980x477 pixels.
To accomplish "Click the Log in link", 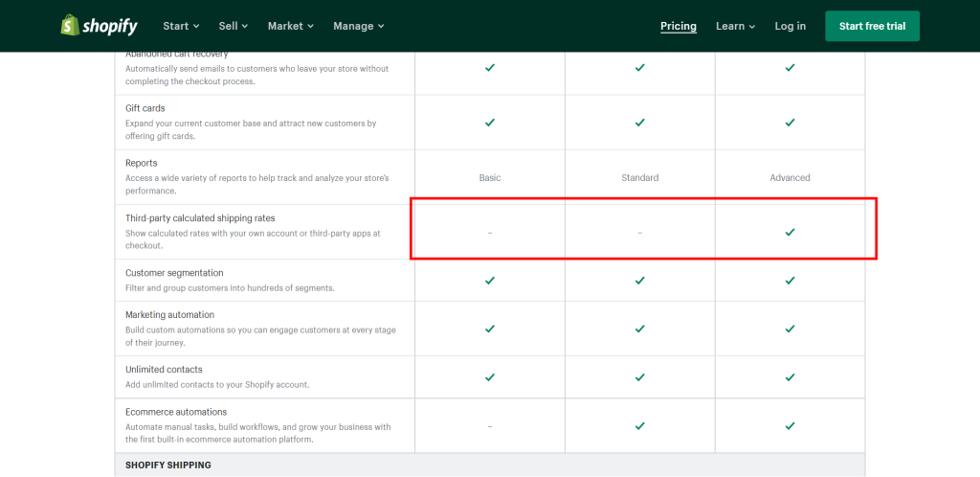I will [790, 26].
